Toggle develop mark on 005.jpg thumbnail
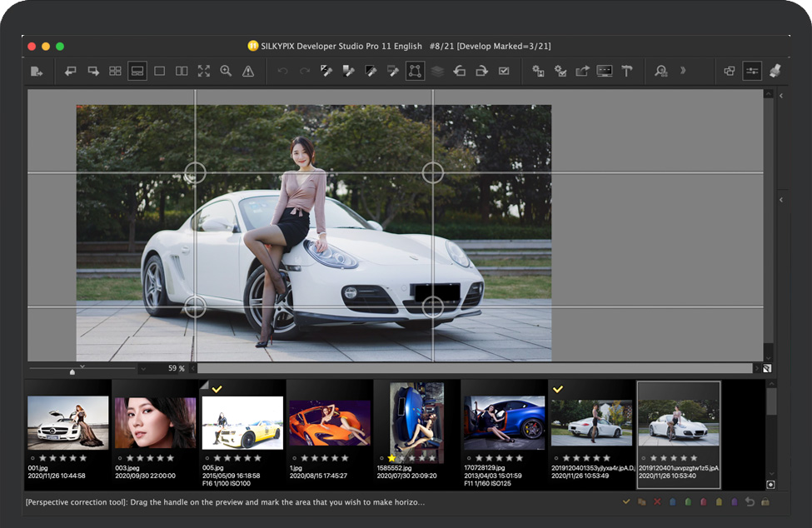This screenshot has height=528, width=812. 217,389
